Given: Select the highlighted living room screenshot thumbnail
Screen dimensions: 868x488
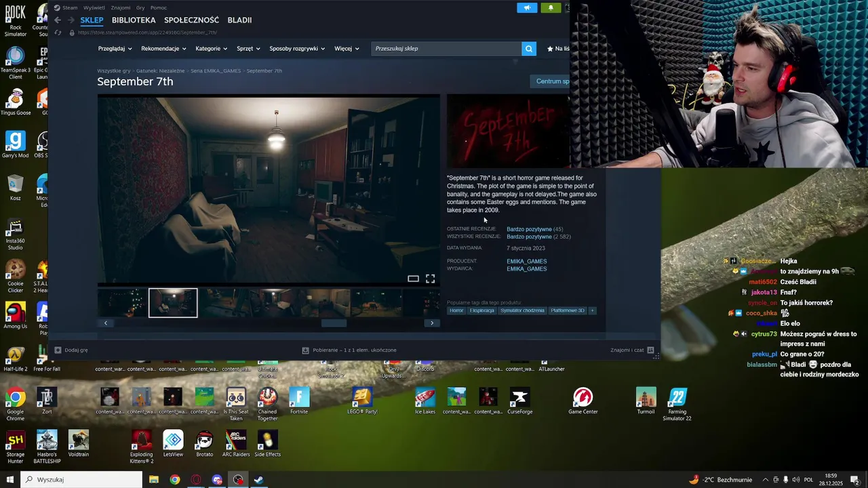Looking at the screenshot, I should click(173, 303).
